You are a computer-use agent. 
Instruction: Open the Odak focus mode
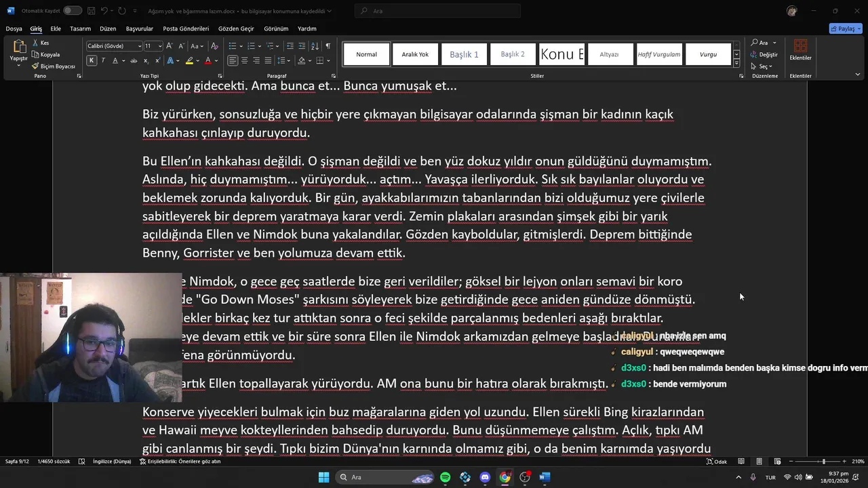coord(716,462)
